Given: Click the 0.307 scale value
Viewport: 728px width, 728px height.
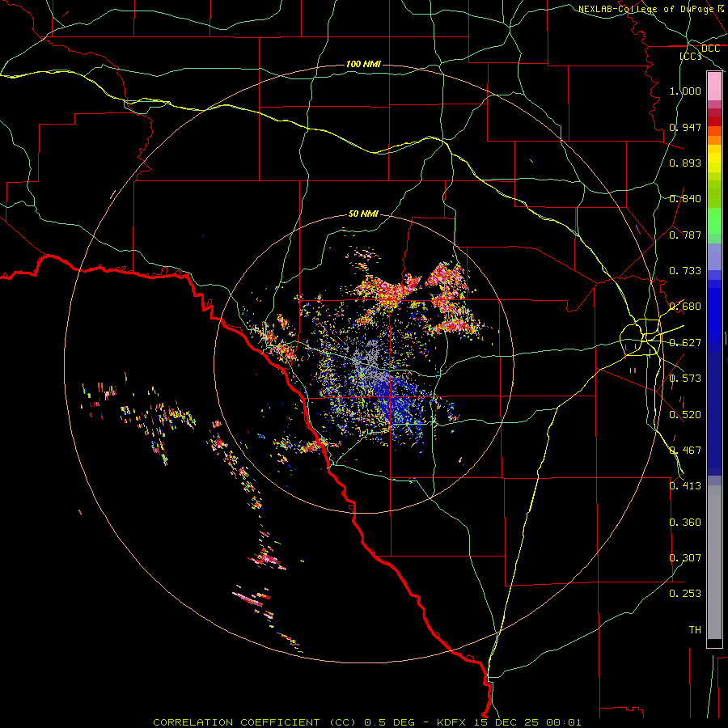Looking at the screenshot, I should (x=685, y=558).
